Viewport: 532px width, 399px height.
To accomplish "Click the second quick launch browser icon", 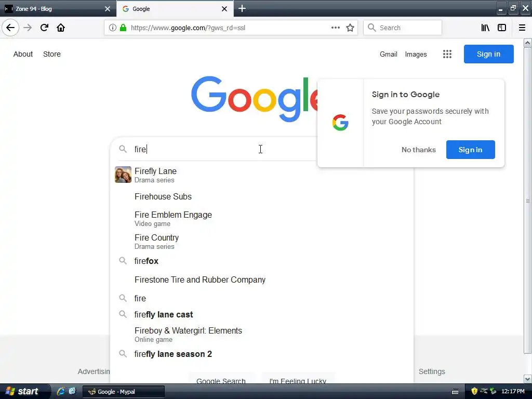I will [72, 391].
